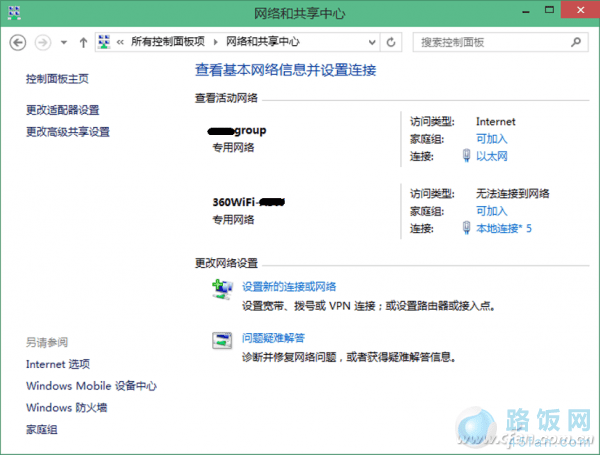Viewport: 600px width, 455px height.
Task: Open 家庭组 in See also list
Action: coord(41,429)
